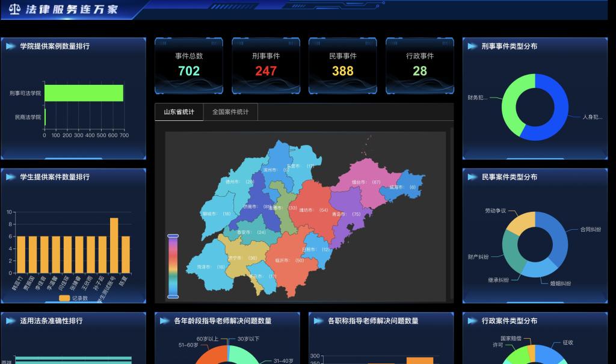This screenshot has height=364, width=616.
Task: Click the 聊城市 region on the map
Action: tap(215, 214)
